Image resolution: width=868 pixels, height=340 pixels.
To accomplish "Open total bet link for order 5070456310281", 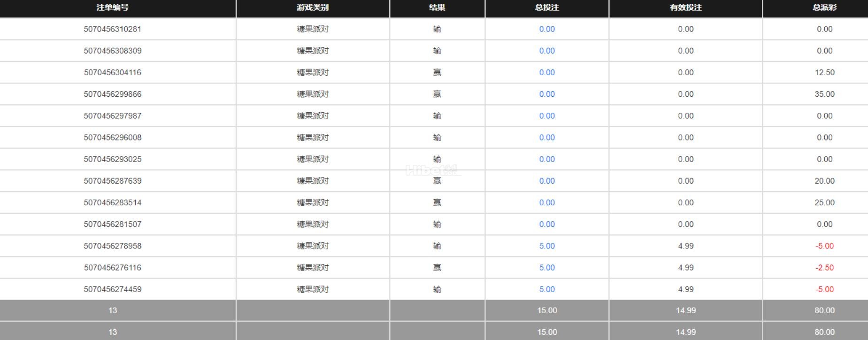I will pyautogui.click(x=547, y=29).
